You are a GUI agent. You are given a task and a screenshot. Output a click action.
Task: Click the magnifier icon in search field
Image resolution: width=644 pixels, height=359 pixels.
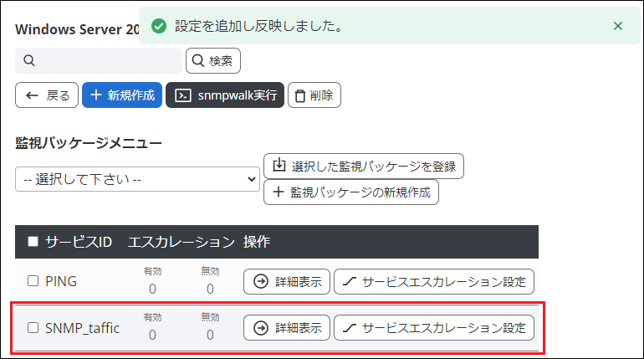point(29,61)
